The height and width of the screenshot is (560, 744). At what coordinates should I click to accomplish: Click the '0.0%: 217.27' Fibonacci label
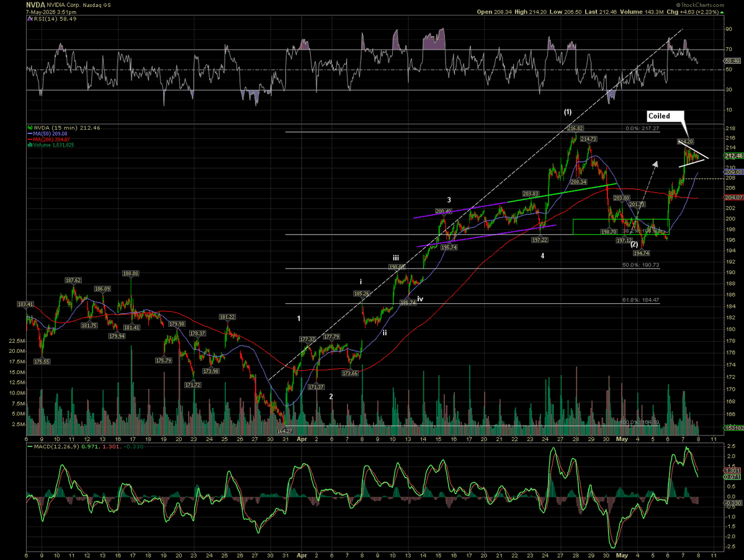(642, 128)
